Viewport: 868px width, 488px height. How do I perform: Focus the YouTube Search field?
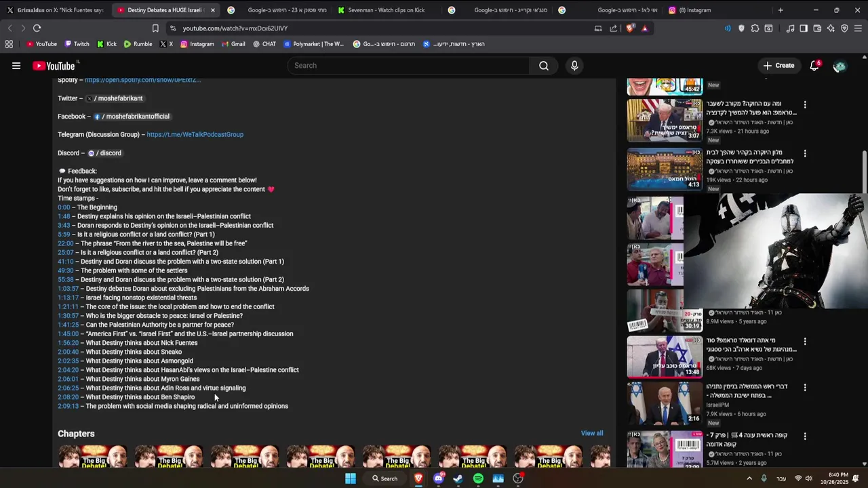tap(410, 66)
